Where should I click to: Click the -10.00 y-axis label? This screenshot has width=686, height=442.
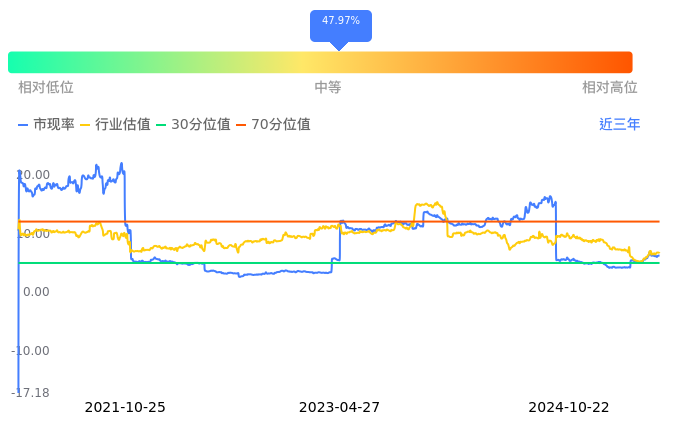pyautogui.click(x=31, y=351)
